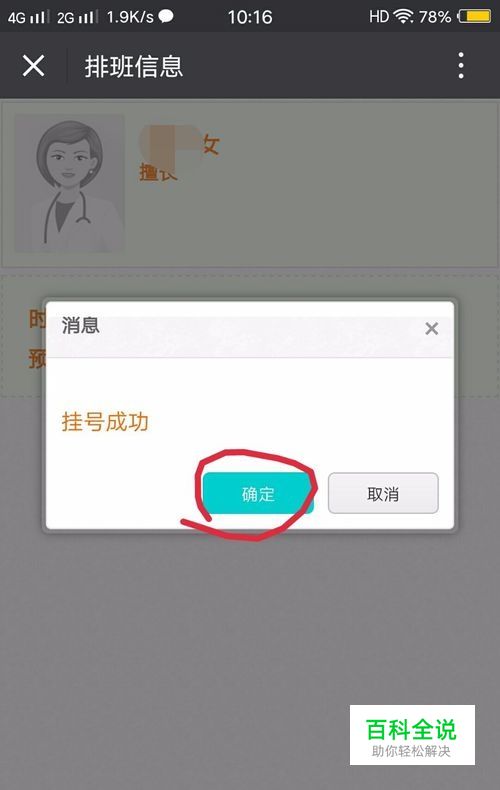Tap the doctor avatar picture
500x790 pixels.
tap(70, 183)
